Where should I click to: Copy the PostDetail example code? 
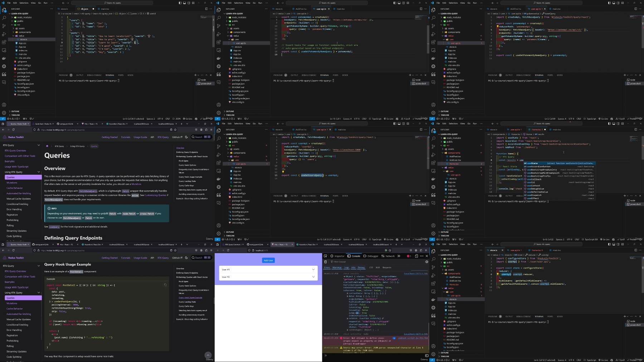point(165,285)
